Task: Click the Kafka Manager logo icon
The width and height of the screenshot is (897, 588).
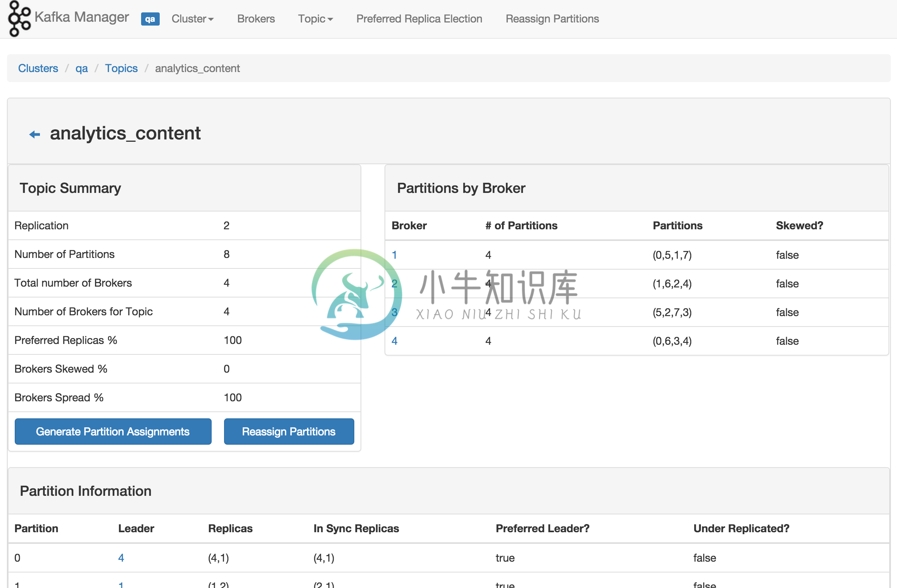Action: [19, 19]
